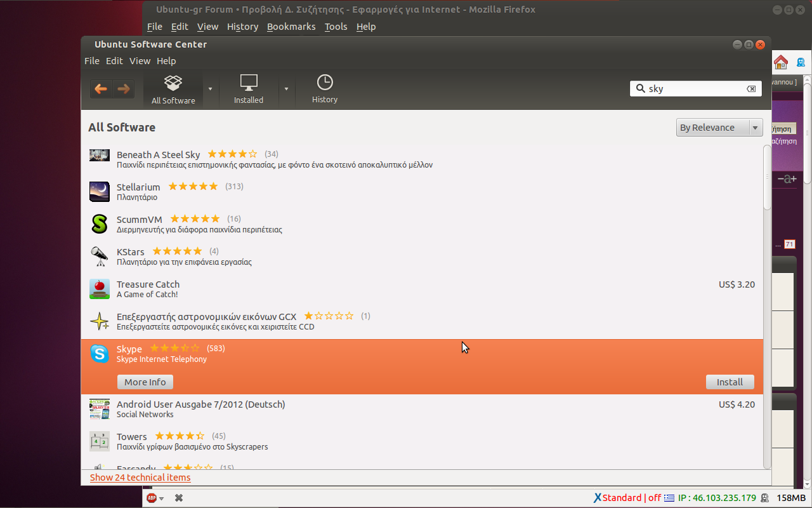Open the By Relevance sort dropdown
Screen dimensions: 812x508
719,128
